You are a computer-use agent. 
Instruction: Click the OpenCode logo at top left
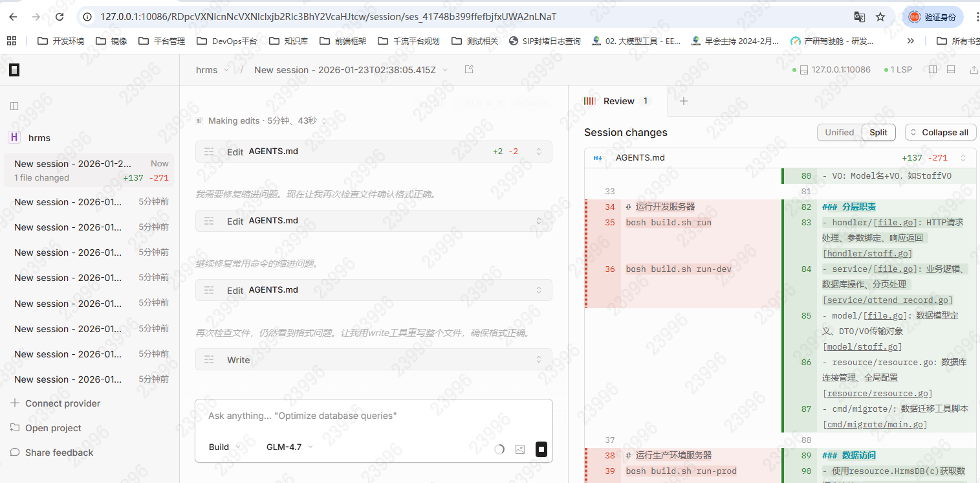click(14, 70)
